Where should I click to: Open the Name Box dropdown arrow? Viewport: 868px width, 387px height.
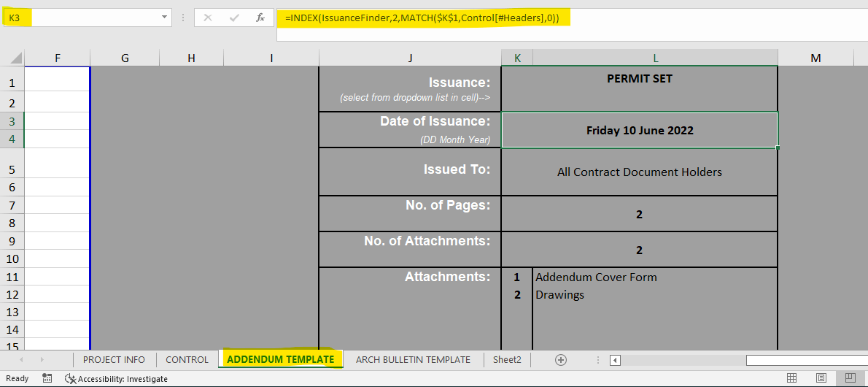point(164,18)
